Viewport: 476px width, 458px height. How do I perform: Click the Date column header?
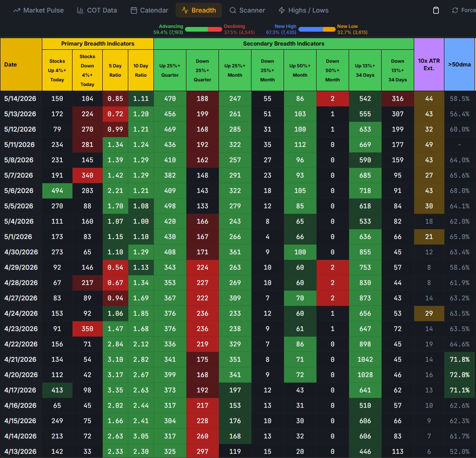point(21,64)
